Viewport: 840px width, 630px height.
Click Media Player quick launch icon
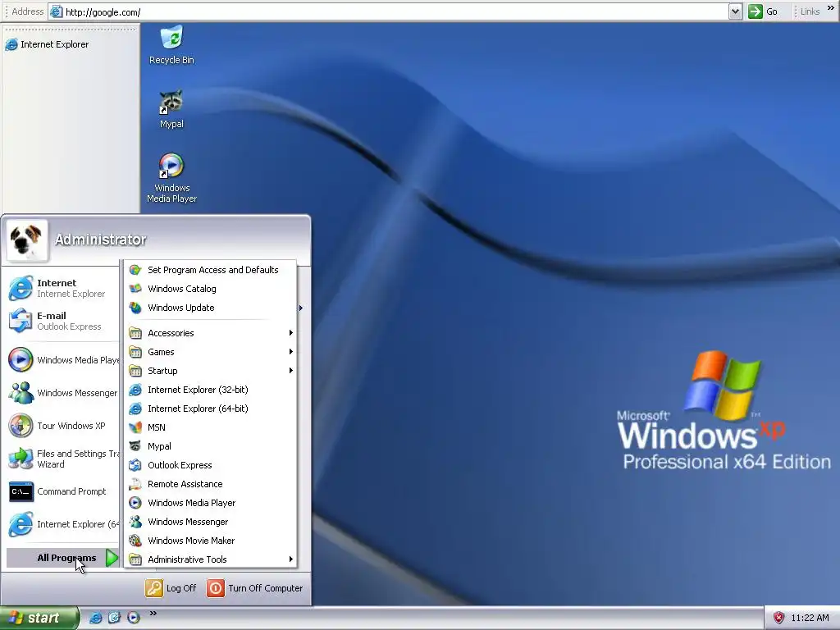click(x=134, y=618)
